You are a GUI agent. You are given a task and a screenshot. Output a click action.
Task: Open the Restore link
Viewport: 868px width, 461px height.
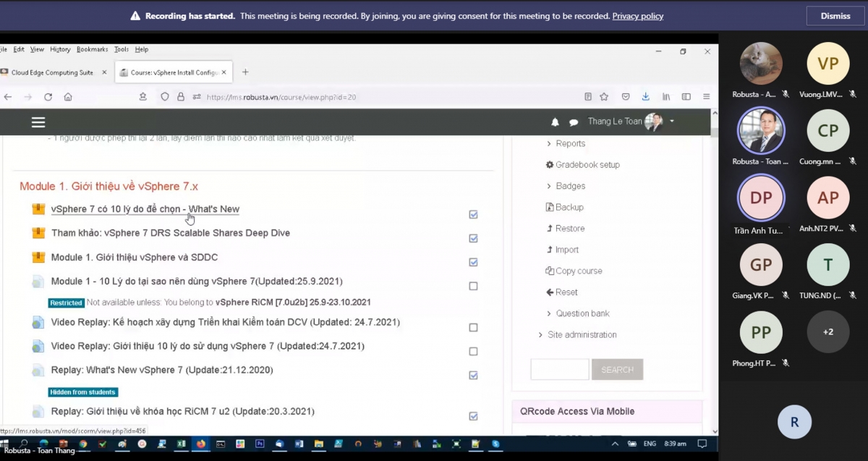565,228
